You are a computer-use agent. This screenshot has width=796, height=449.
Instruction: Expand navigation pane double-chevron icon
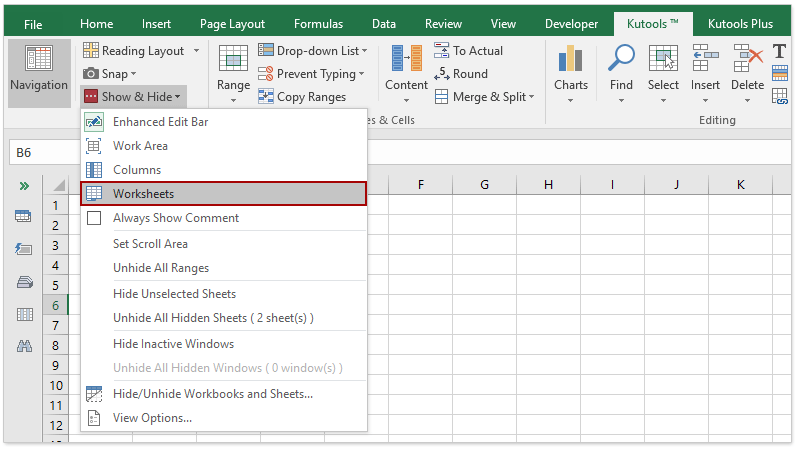click(x=24, y=186)
